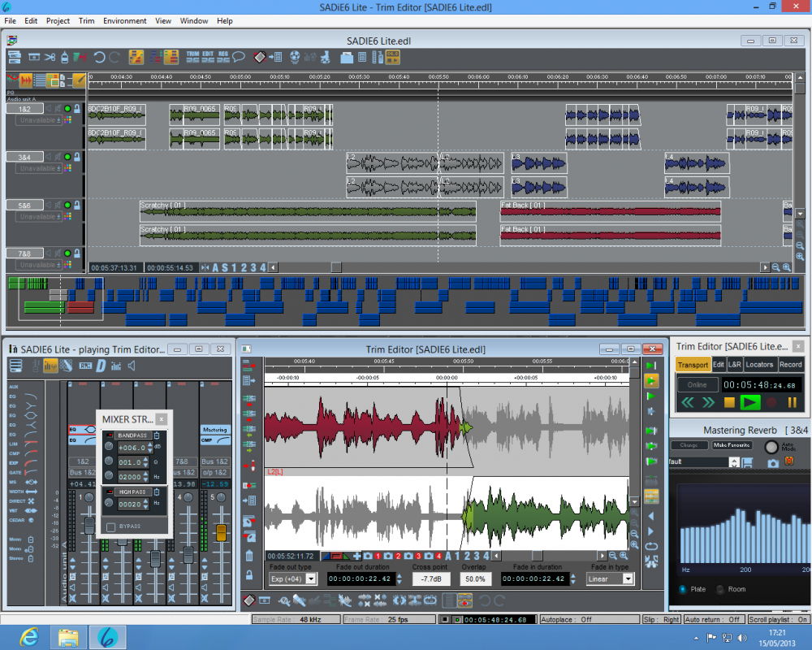Open File Explorer from the taskbar
This screenshot has height=650, width=812.
pos(68,637)
